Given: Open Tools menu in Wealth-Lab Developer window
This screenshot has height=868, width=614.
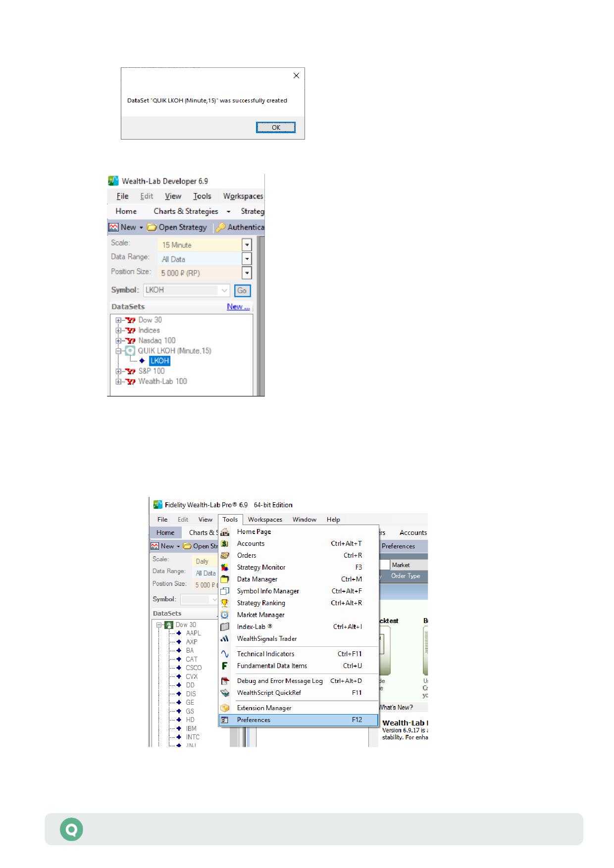Looking at the screenshot, I should [x=202, y=196].
